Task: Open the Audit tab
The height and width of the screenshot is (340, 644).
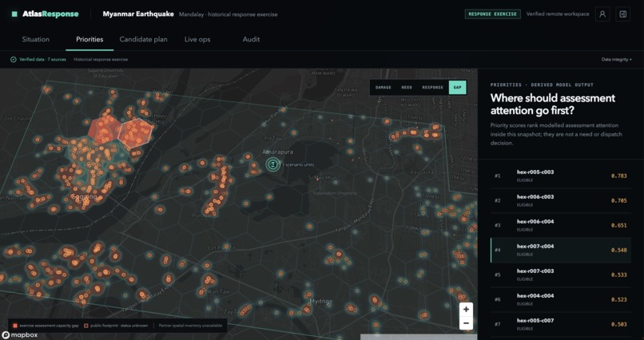Action: click(251, 39)
